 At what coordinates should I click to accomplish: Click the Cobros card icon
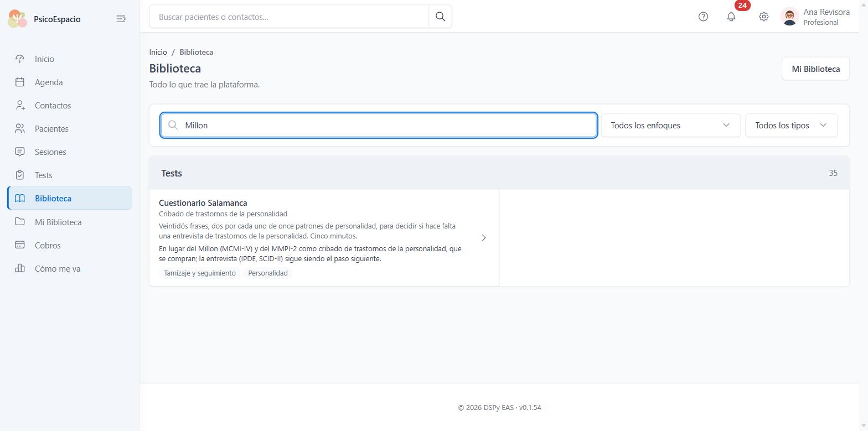pos(20,245)
